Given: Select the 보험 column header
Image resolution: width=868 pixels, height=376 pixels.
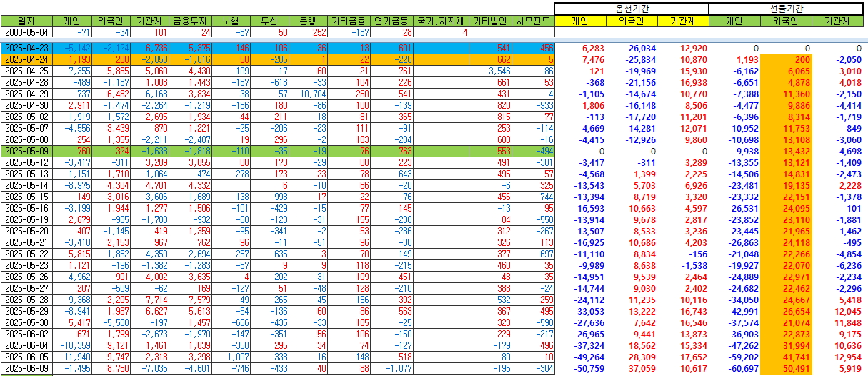Looking at the screenshot, I should [x=231, y=21].
